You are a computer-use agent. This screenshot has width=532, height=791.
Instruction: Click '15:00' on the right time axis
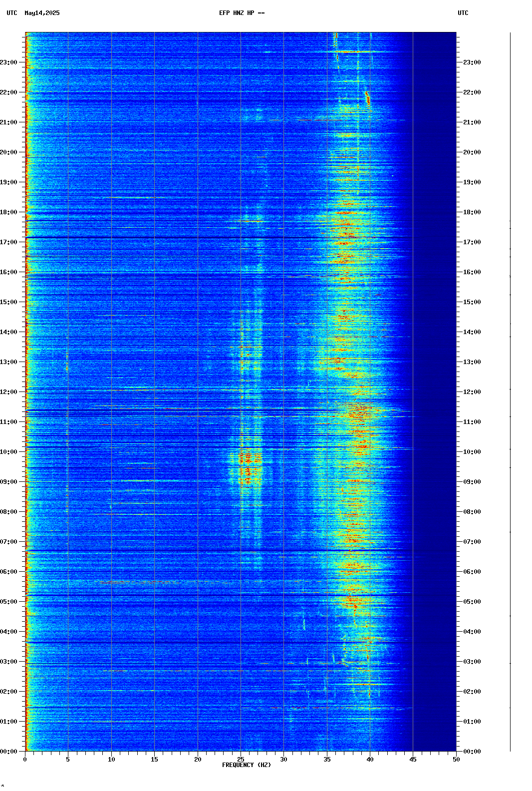(472, 302)
